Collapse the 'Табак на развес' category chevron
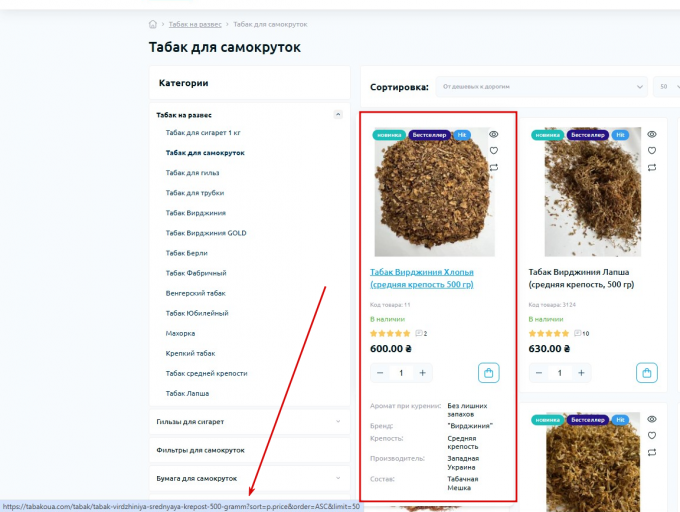Screen dimensions: 680x512 (x=338, y=114)
